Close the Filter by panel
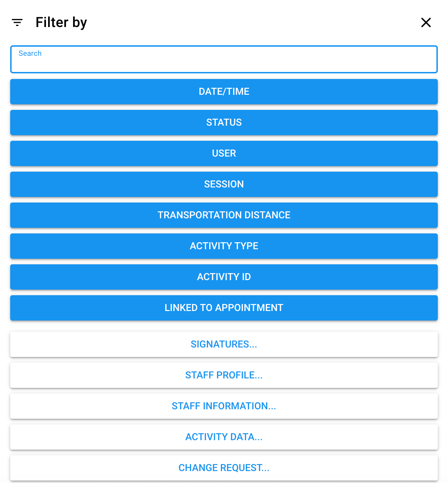This screenshot has width=448, height=483. pyautogui.click(x=426, y=22)
